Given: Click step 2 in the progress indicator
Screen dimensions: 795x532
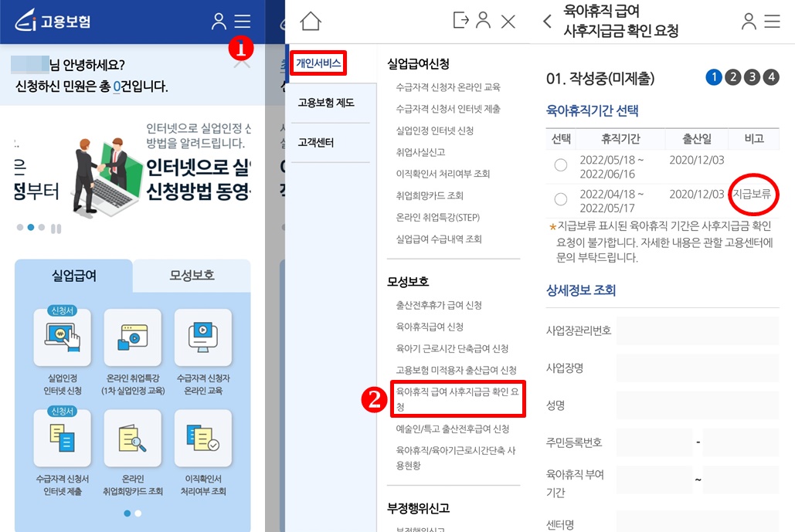Looking at the screenshot, I should (x=732, y=77).
